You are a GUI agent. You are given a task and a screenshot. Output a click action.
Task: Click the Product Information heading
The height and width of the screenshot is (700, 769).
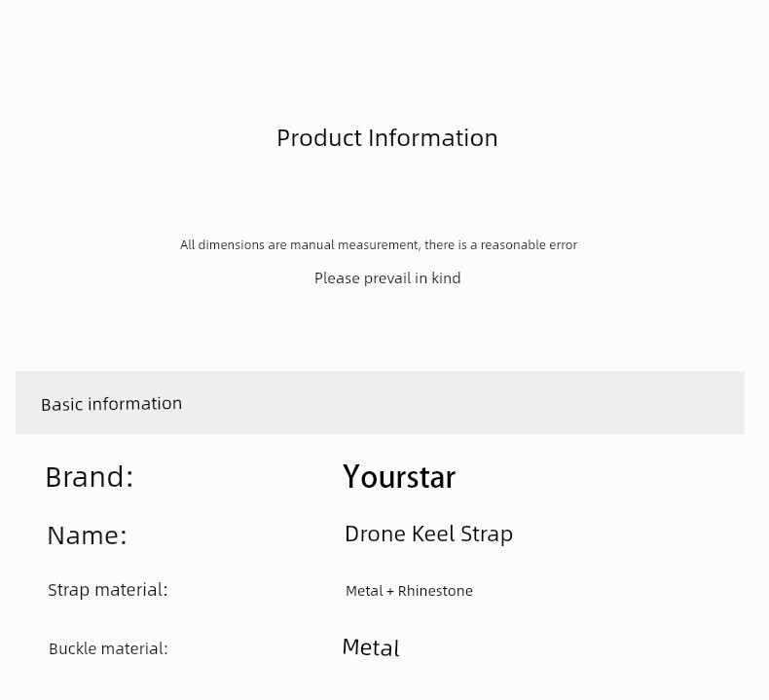click(x=387, y=138)
